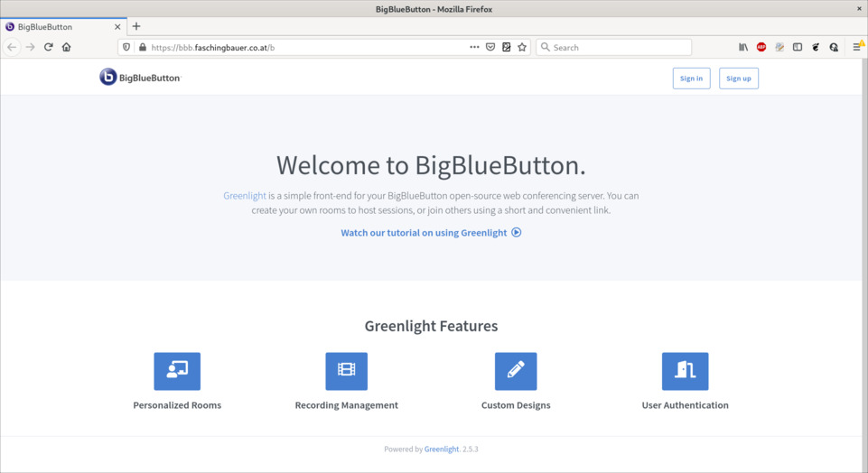
Task: Click the Personalized Rooms feature icon
Action: pyautogui.click(x=177, y=371)
